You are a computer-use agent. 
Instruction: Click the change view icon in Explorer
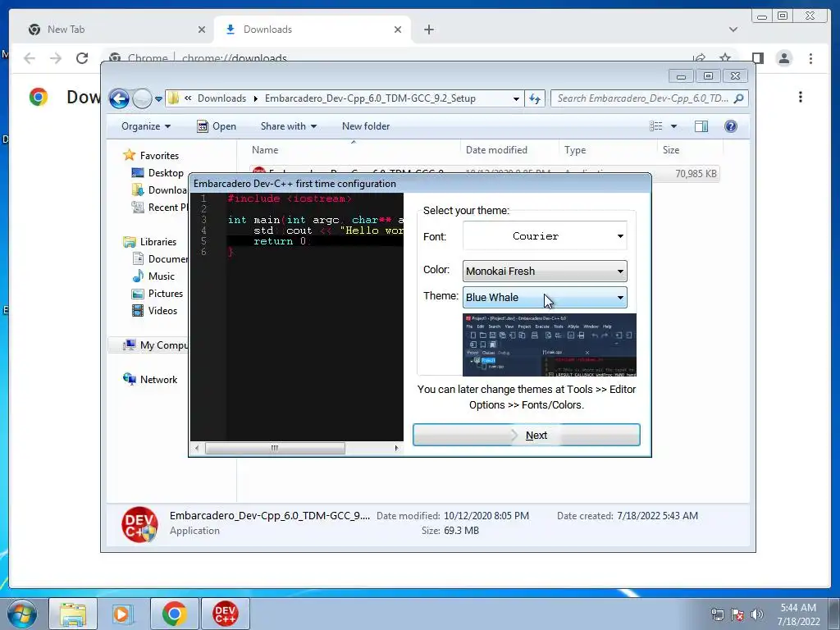coord(655,126)
